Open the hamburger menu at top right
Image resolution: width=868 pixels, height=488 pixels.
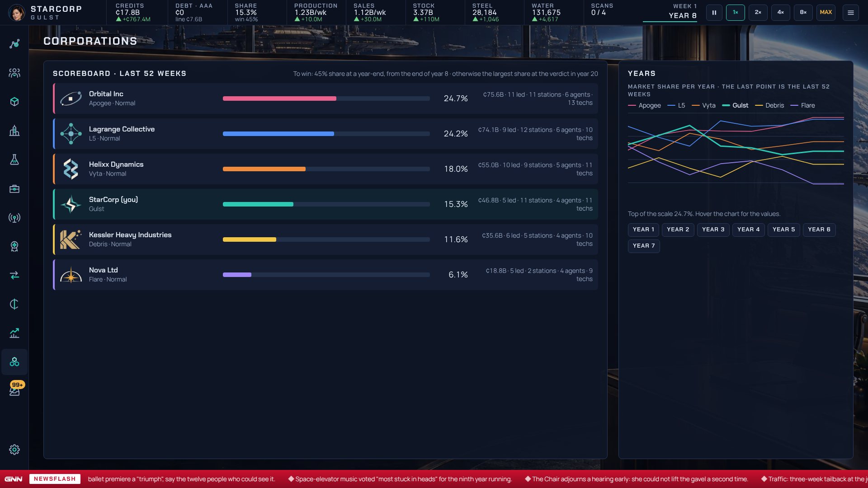(x=851, y=13)
